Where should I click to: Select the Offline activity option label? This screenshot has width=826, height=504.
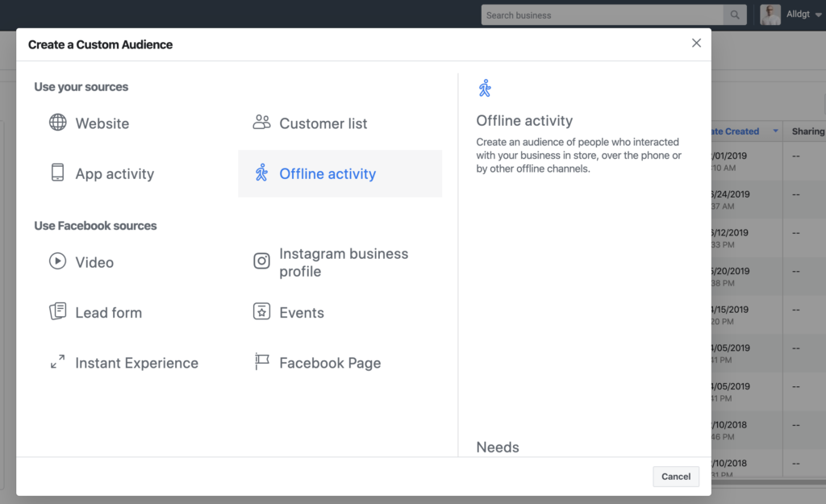pyautogui.click(x=327, y=174)
